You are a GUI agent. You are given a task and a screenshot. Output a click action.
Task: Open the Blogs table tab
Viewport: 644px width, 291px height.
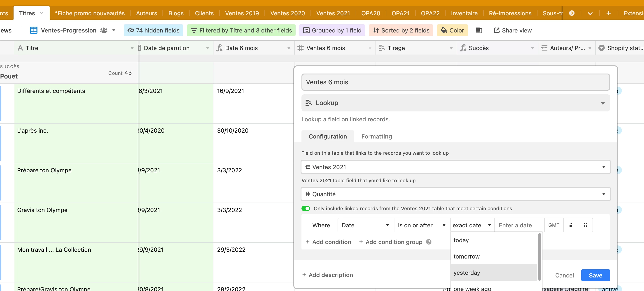coord(176,13)
